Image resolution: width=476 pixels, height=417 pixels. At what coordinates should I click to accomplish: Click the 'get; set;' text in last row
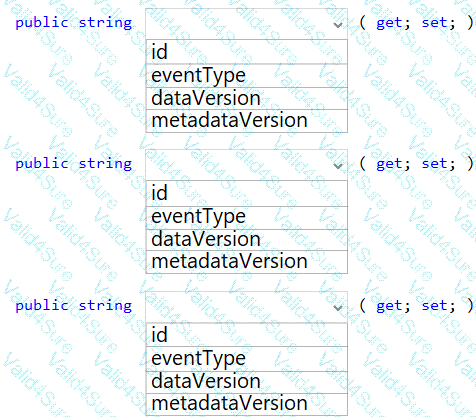(416, 306)
